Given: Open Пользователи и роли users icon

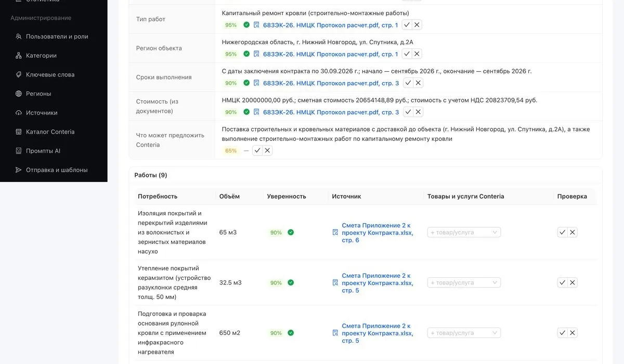Looking at the screenshot, I should click(x=19, y=36).
